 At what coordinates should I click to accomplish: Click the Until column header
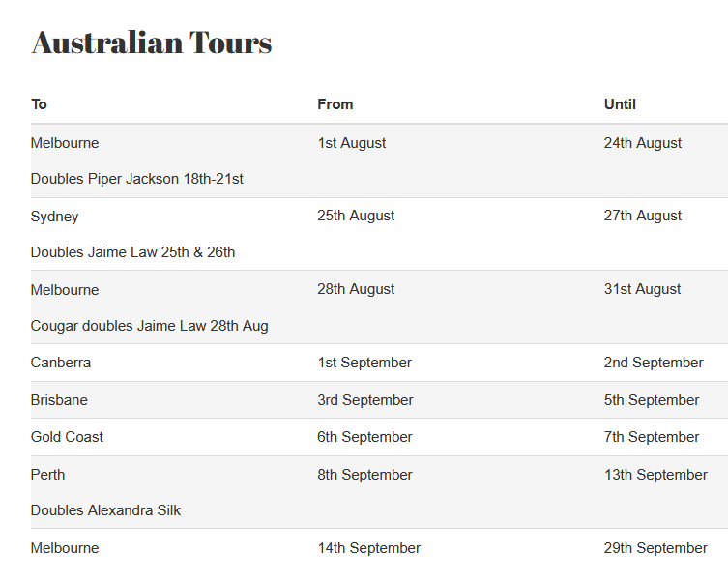(620, 104)
